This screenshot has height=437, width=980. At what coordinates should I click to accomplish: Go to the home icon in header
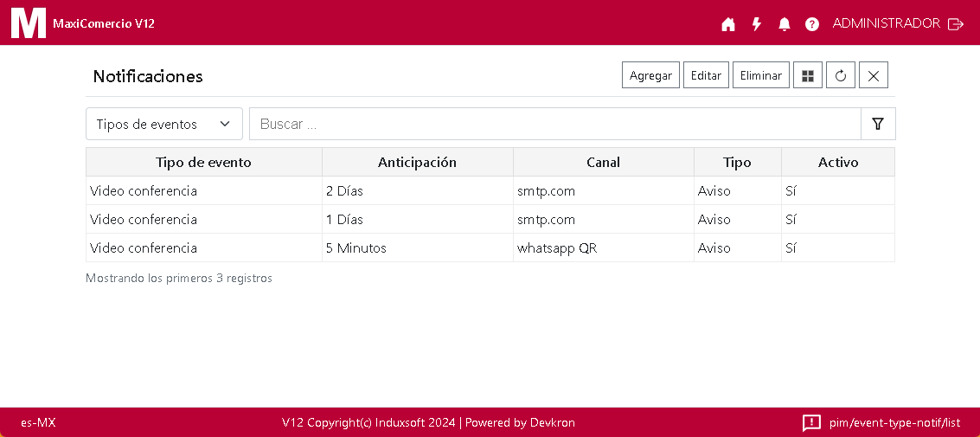click(728, 24)
